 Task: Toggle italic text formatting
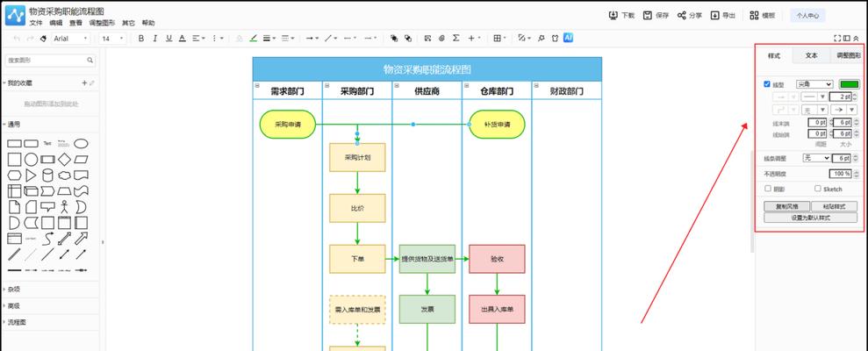155,39
